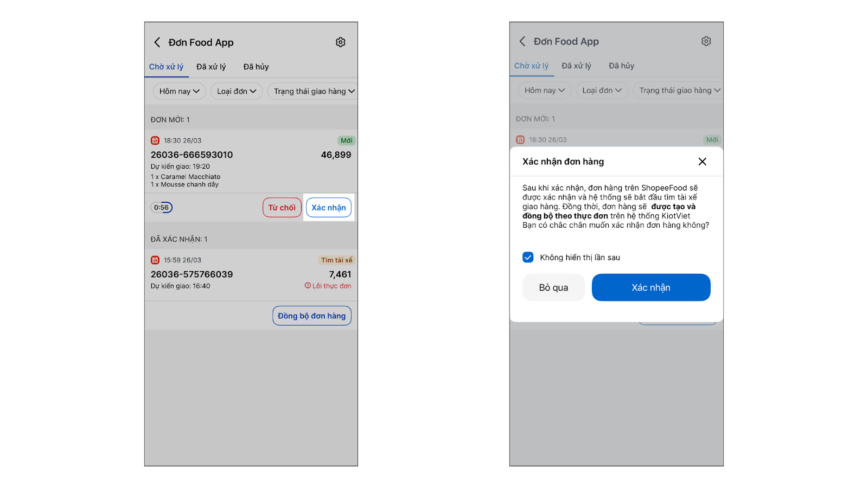Close the Xác nhận đơn hàng dialog

point(702,162)
